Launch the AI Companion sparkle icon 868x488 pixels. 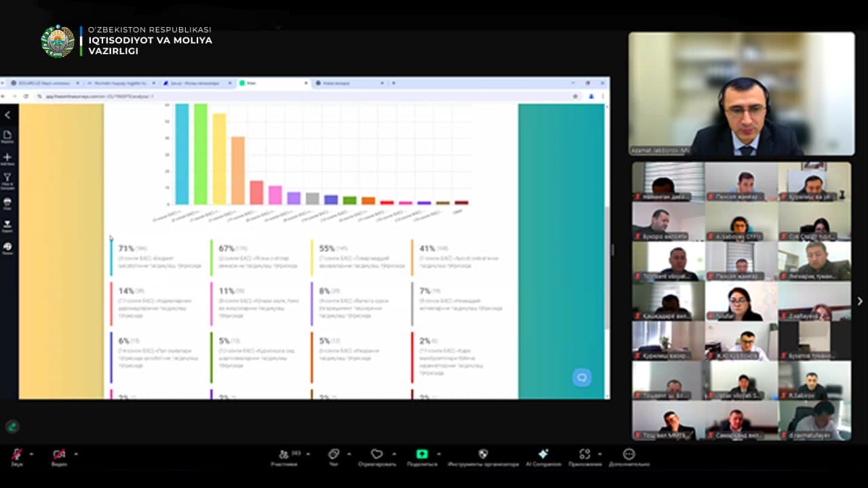coord(542,454)
